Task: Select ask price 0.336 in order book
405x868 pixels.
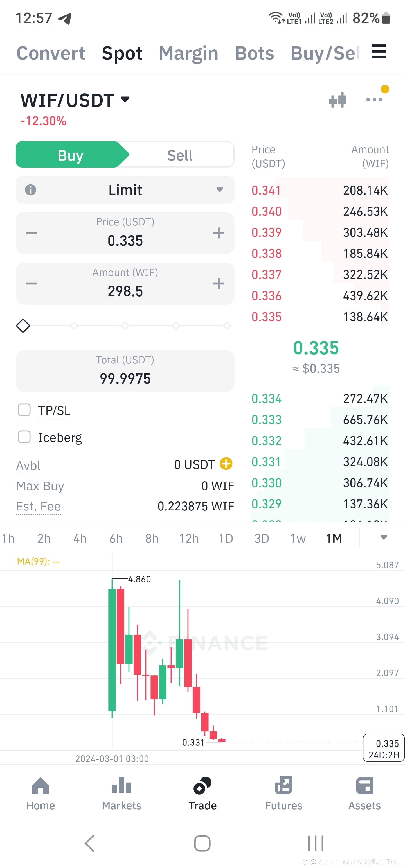Action: tap(266, 295)
